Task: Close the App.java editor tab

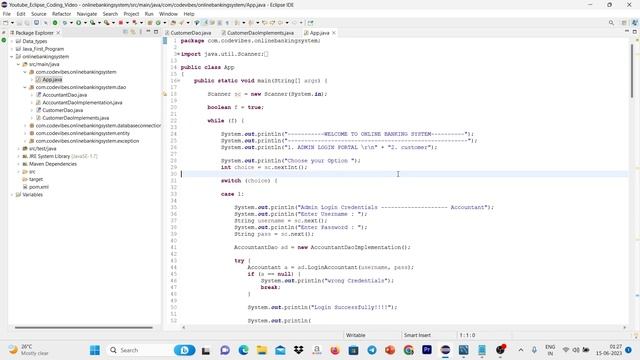Action: coord(334,33)
